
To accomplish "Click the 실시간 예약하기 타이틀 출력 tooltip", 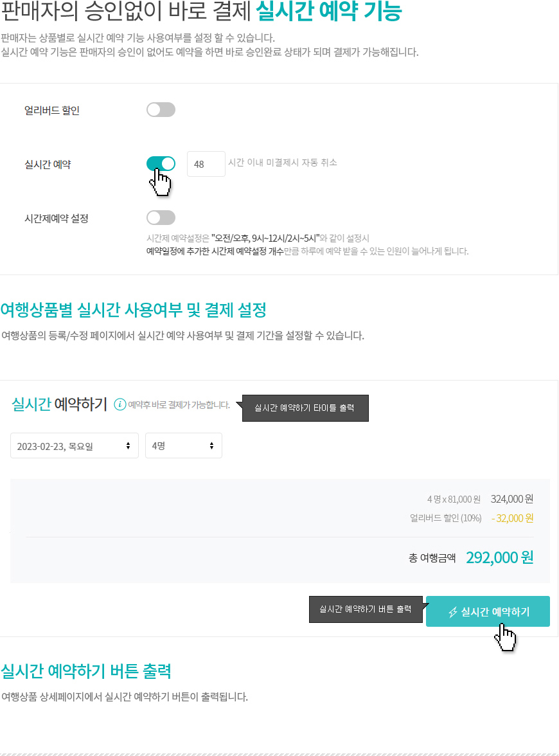I will (306, 408).
